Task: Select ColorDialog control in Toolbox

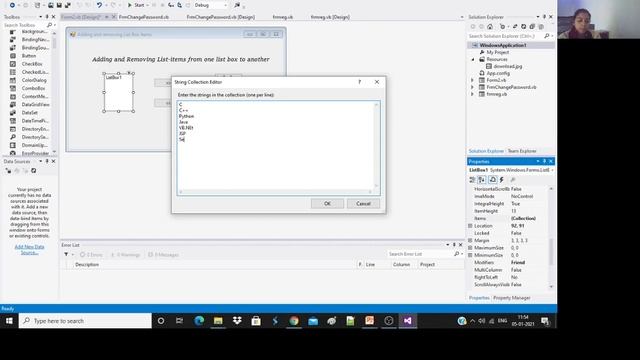Action: click(34, 80)
